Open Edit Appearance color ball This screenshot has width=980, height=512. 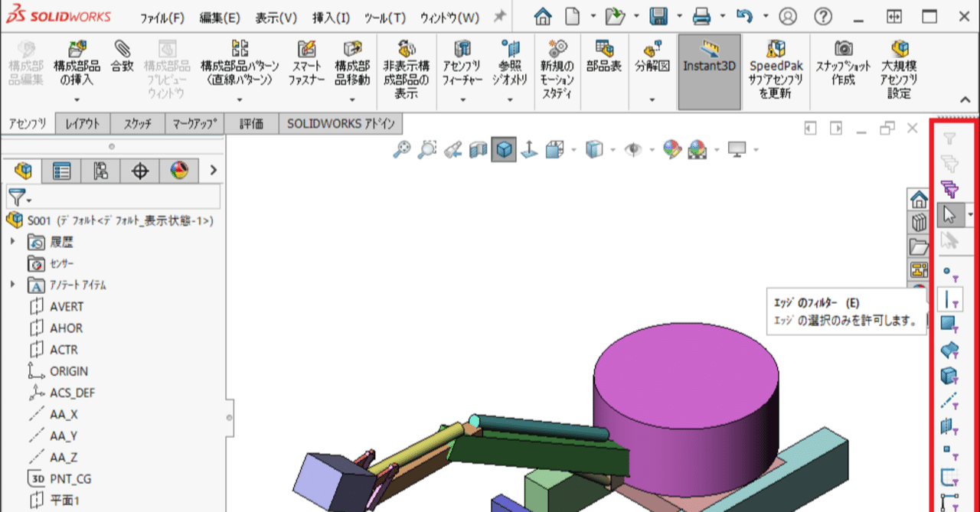[x=672, y=149]
